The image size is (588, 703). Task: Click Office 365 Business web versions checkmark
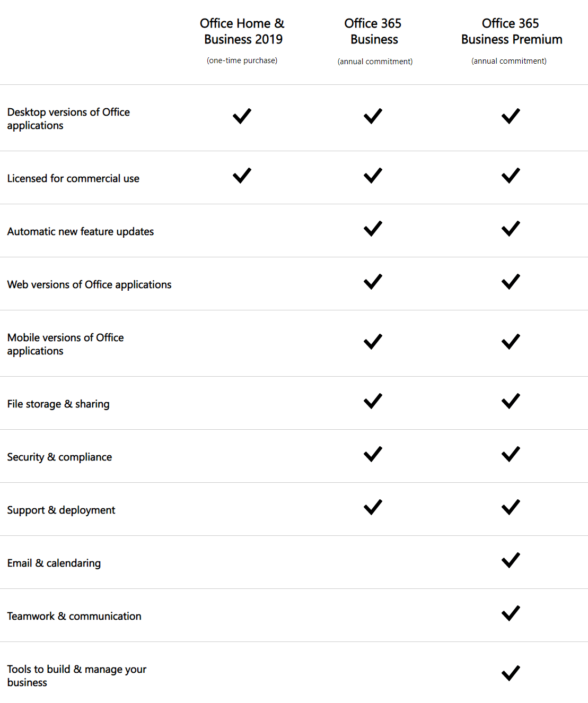pos(373,281)
